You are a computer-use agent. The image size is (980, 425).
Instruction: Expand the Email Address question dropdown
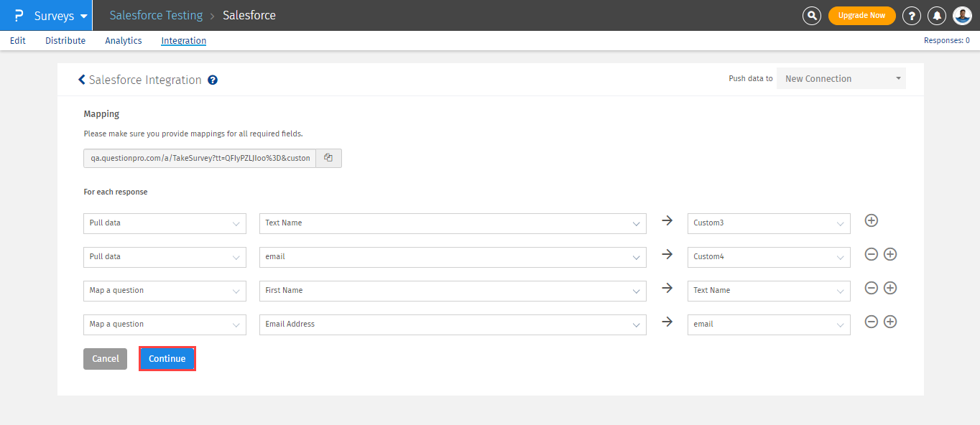click(x=452, y=324)
